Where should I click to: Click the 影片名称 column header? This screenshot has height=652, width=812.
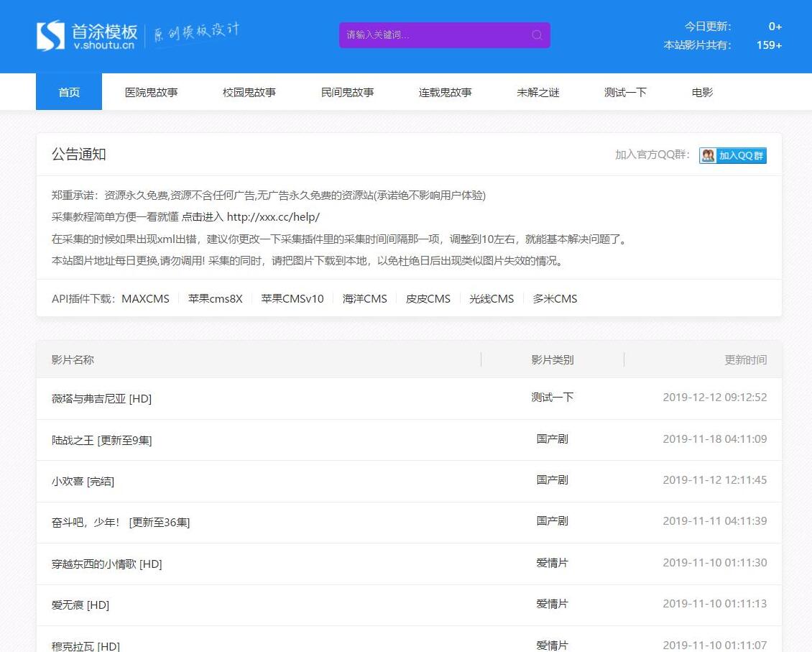[x=73, y=360]
